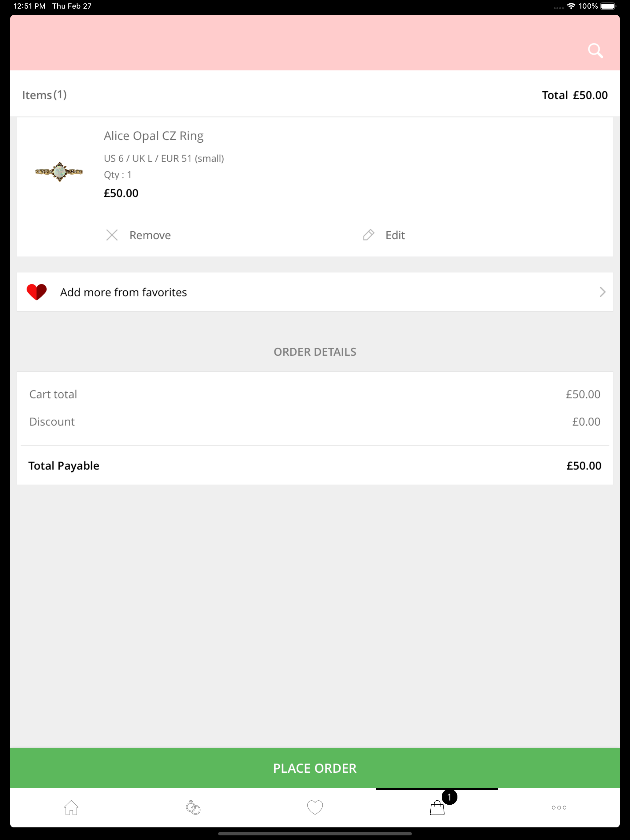Screen dimensions: 630x840
Task: Go to the wishlist heart tab
Action: 315,807
